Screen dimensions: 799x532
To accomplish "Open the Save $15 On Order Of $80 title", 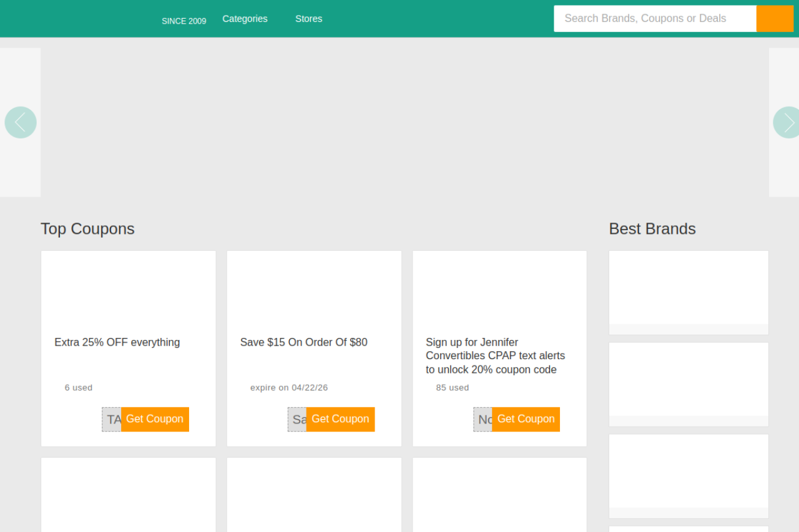I will point(303,342).
